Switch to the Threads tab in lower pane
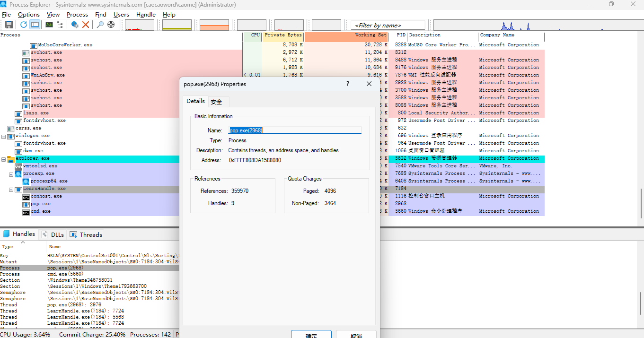The height and width of the screenshot is (338, 644). tap(86, 234)
